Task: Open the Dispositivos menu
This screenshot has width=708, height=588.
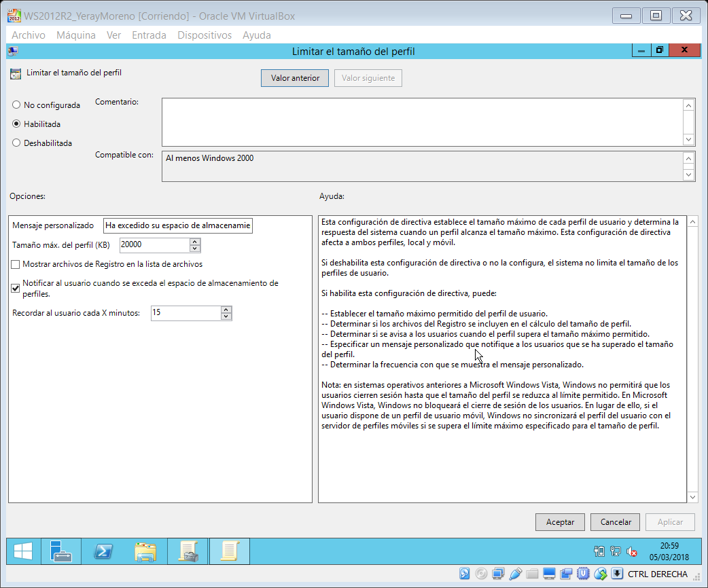Action: [205, 35]
